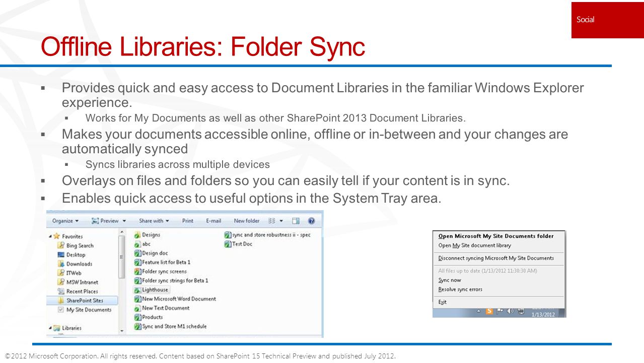Click 'All files up to date' status text

point(487,271)
